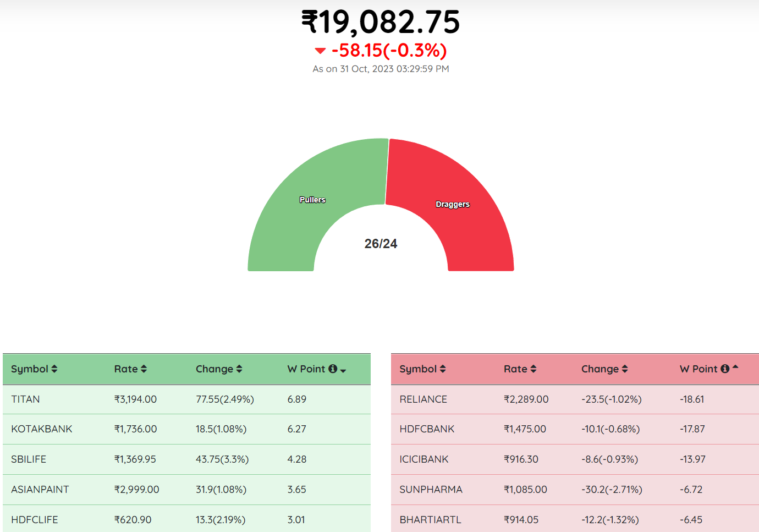Image resolution: width=759 pixels, height=532 pixels.
Task: Click SBILIFE change 43.75(3.3%)
Action: [x=222, y=459]
